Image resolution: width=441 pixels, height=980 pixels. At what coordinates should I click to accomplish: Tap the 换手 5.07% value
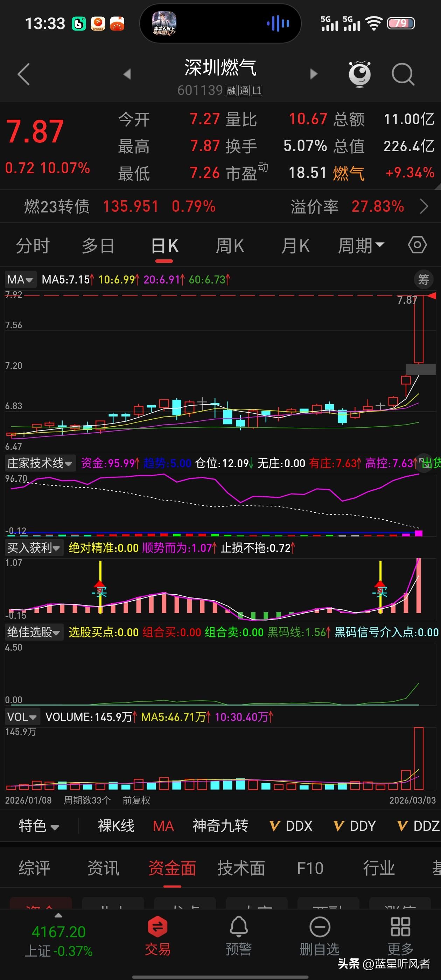(305, 146)
